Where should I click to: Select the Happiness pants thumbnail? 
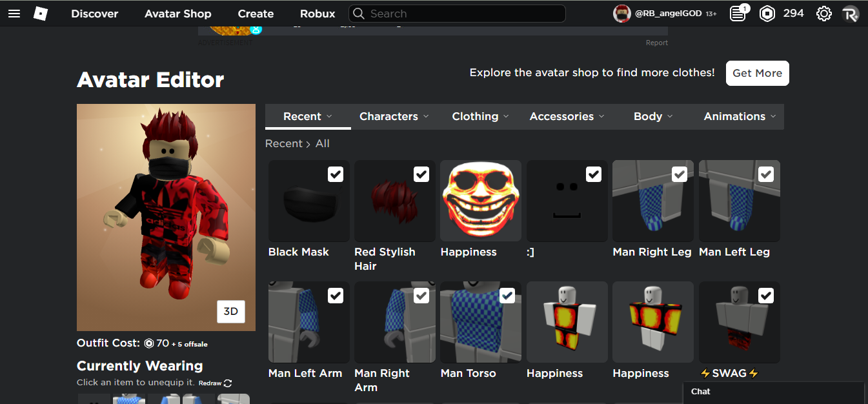[x=567, y=322]
